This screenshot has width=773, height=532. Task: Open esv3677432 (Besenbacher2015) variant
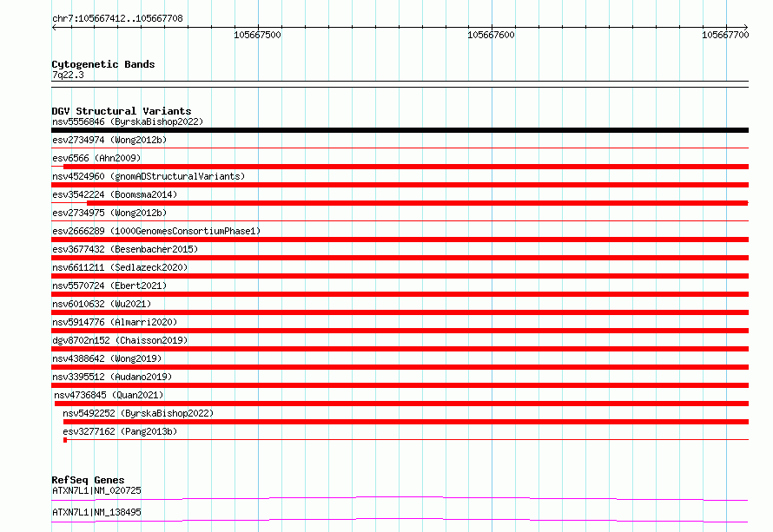point(125,249)
